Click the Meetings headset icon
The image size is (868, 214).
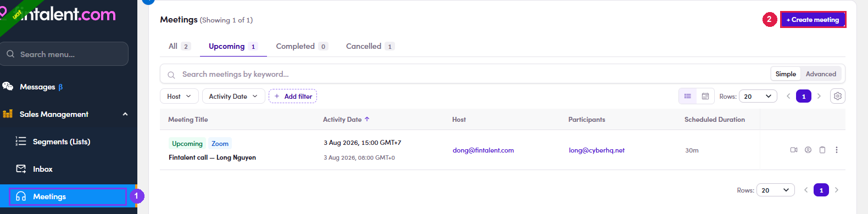[21, 196]
